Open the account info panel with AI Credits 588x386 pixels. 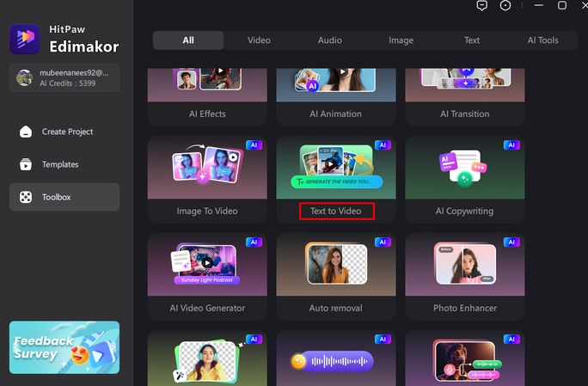64,78
